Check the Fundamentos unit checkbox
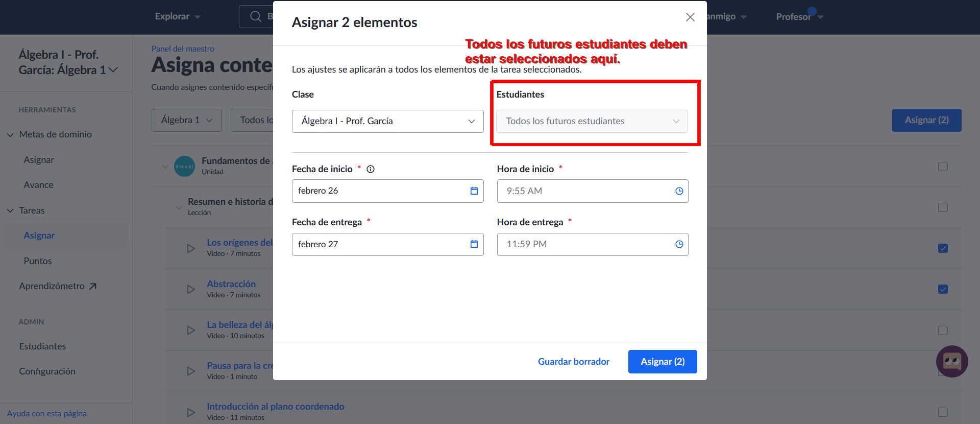 click(x=943, y=167)
